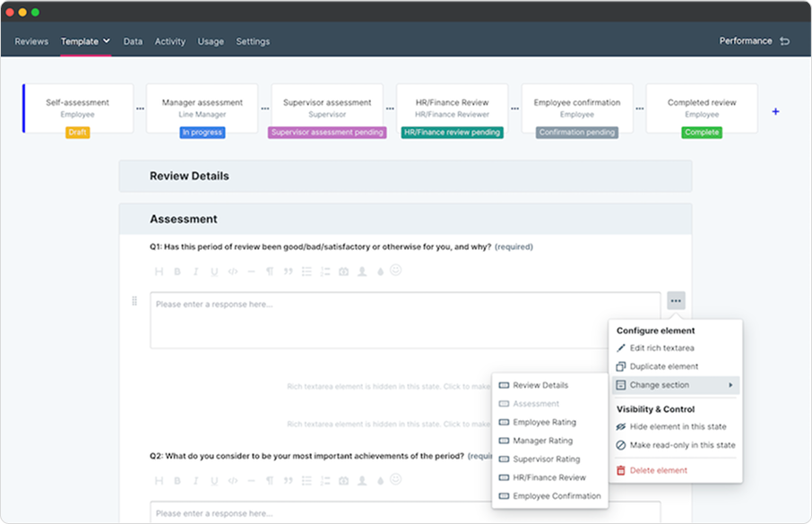The image size is (812, 524).
Task: Click the back arrow icon beside Performance
Action: [785, 41]
